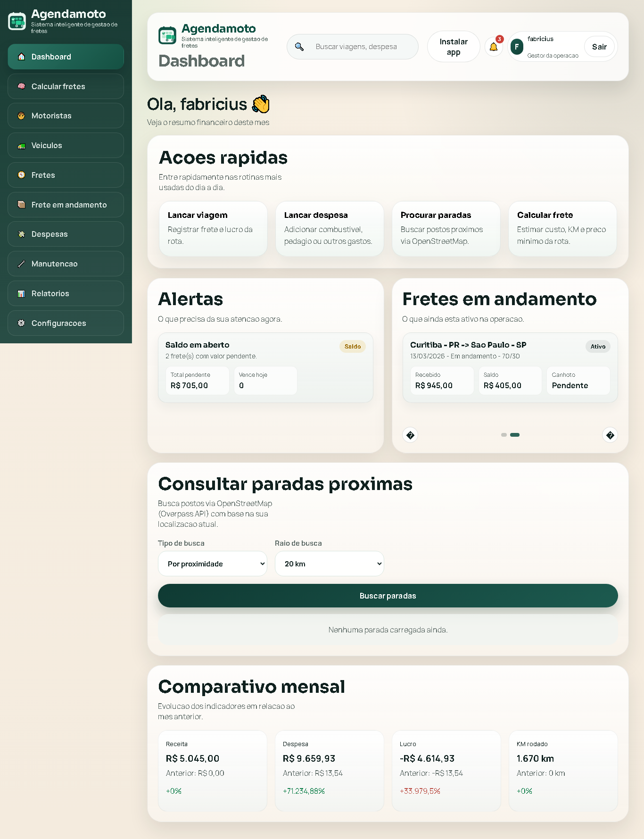
Task: Click the Buscar paradas button
Action: click(x=388, y=596)
